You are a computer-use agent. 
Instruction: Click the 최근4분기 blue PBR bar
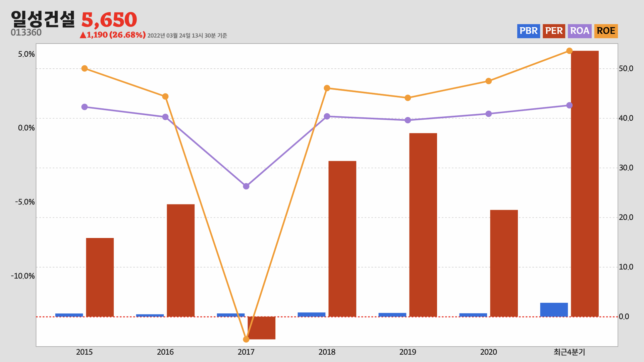tap(554, 310)
